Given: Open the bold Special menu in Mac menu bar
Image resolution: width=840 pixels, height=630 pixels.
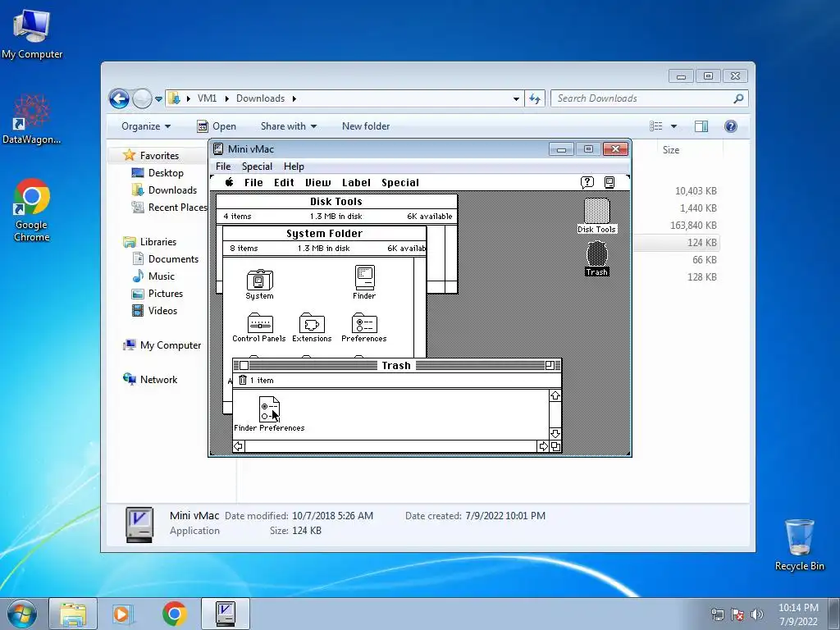Looking at the screenshot, I should point(400,183).
